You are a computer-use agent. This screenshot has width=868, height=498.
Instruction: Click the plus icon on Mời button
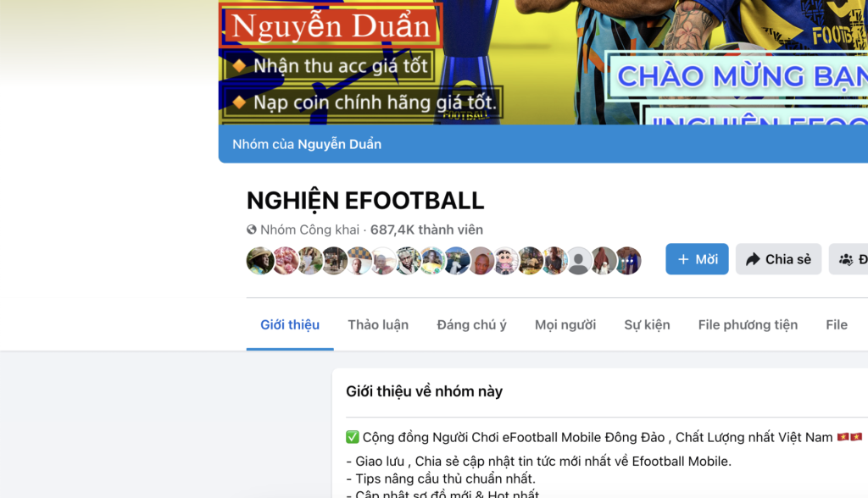(x=683, y=259)
